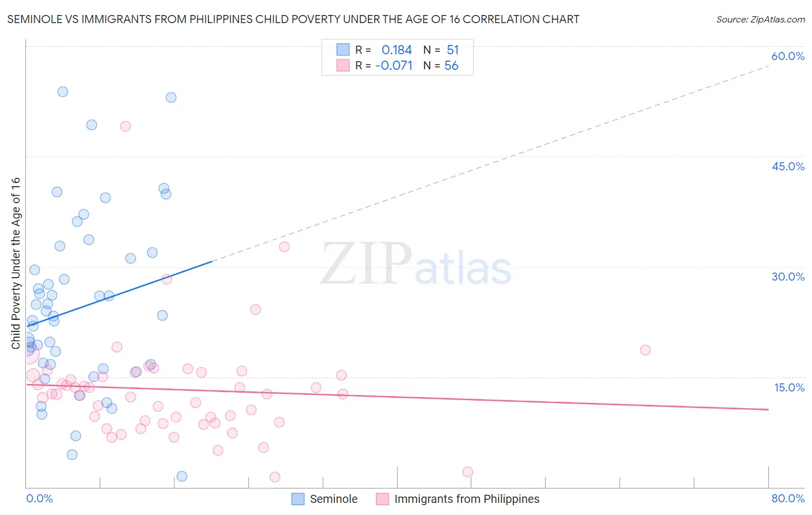Select the Immigrants from Philippines legend label

click(x=467, y=499)
